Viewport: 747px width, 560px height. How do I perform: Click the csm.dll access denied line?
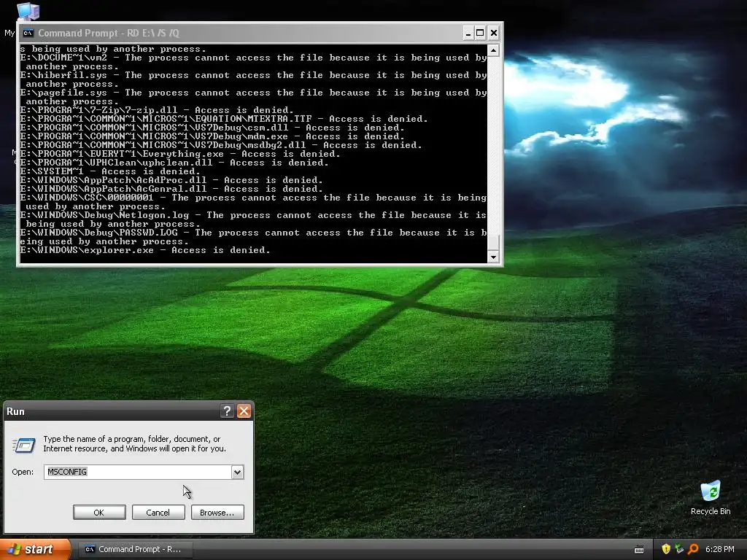(x=212, y=128)
